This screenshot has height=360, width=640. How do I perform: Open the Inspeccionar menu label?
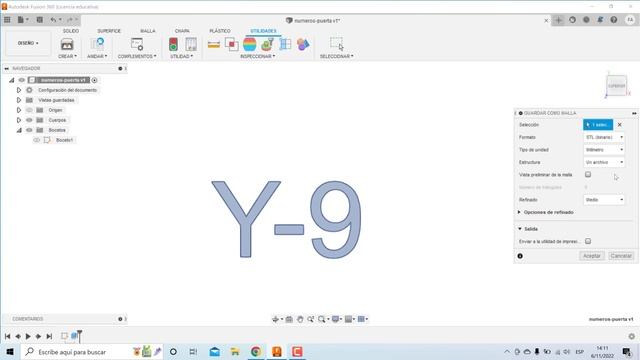tap(258, 56)
